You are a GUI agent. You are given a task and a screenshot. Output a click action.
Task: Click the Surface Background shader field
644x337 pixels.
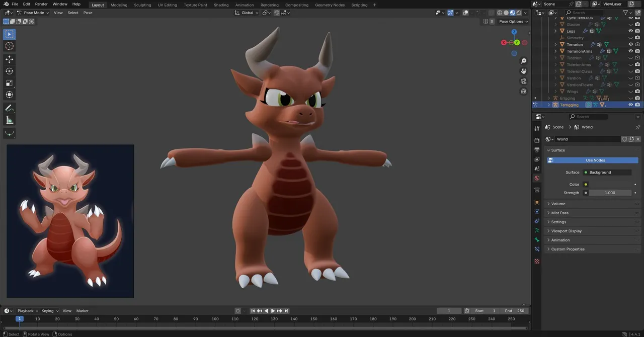pos(607,173)
